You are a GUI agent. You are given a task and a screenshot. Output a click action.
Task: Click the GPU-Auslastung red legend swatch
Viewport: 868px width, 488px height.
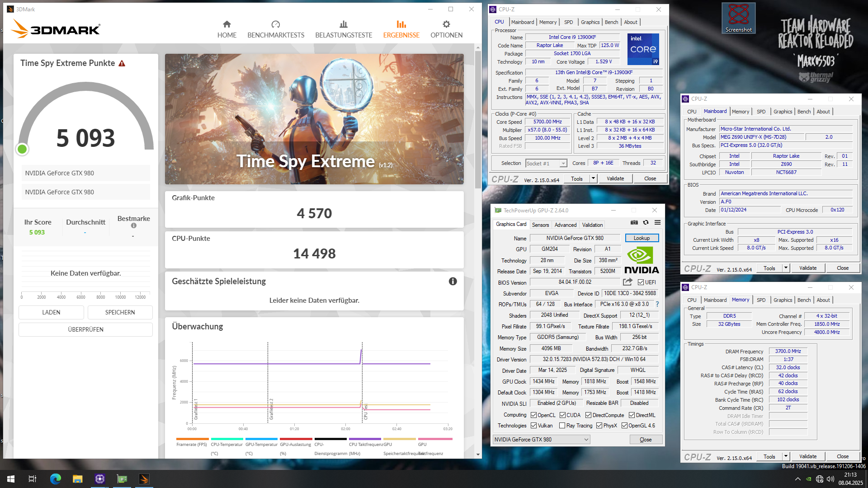coord(296,439)
